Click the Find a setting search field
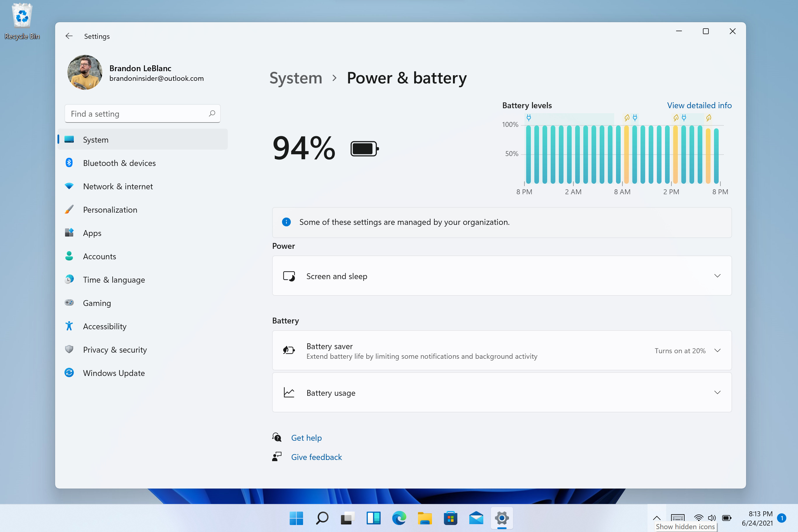798x532 pixels. (x=142, y=113)
